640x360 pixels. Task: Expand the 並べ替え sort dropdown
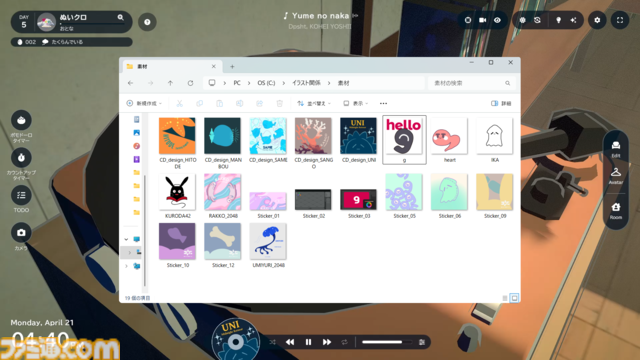pos(313,104)
